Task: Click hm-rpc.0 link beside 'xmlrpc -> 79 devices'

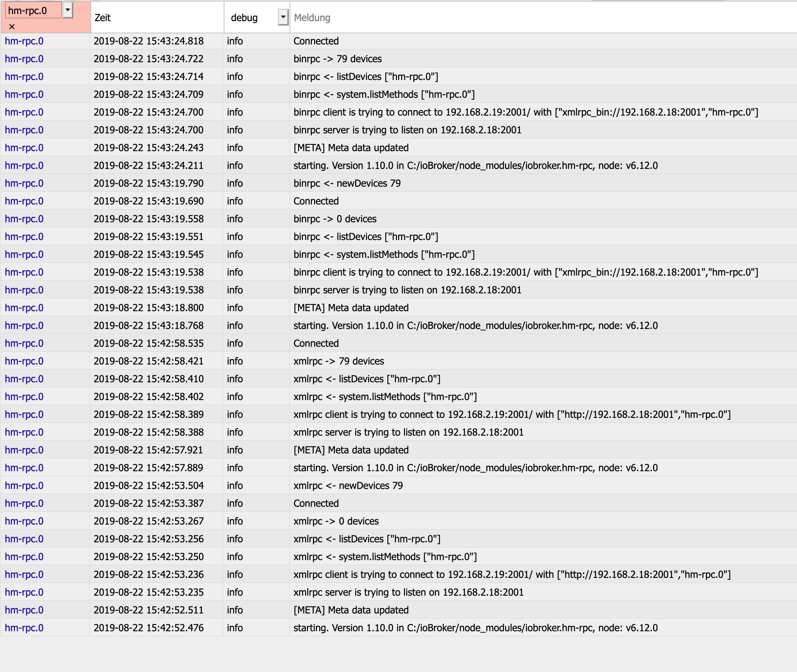Action: (24, 361)
